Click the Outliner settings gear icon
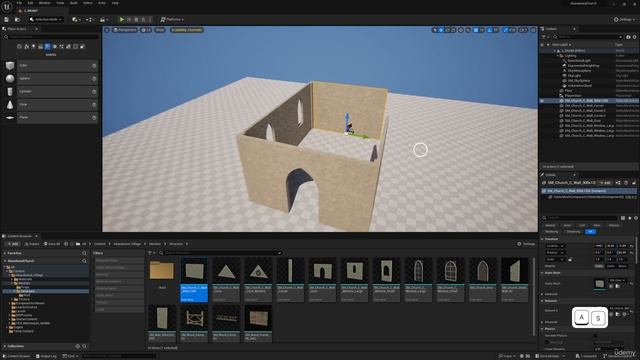 pyautogui.click(x=635, y=37)
